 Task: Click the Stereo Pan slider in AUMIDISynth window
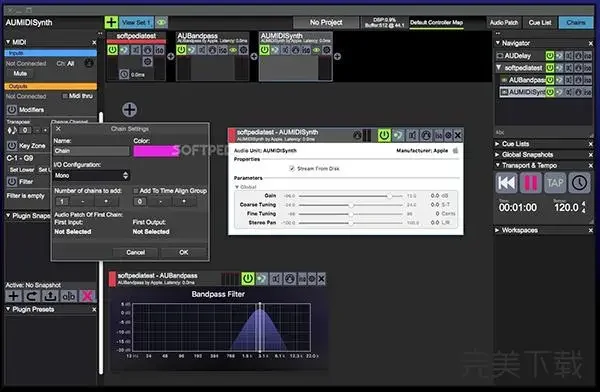(350, 223)
